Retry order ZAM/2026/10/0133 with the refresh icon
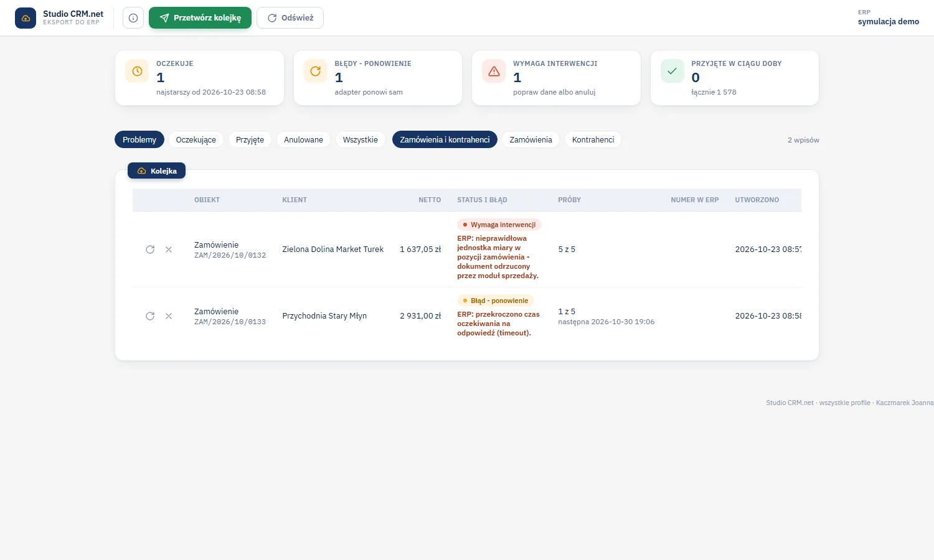The width and height of the screenshot is (934, 560). [x=150, y=316]
